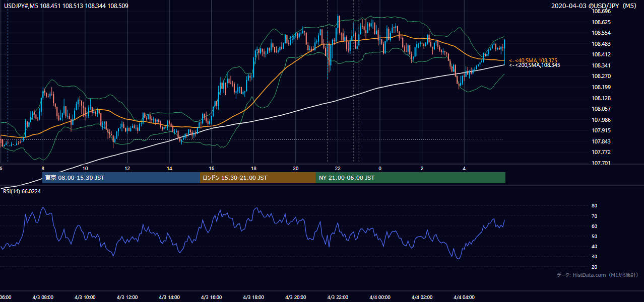Click price level 108.625 on the axis
Viewport: 644px width, 302px height.
pos(601,22)
